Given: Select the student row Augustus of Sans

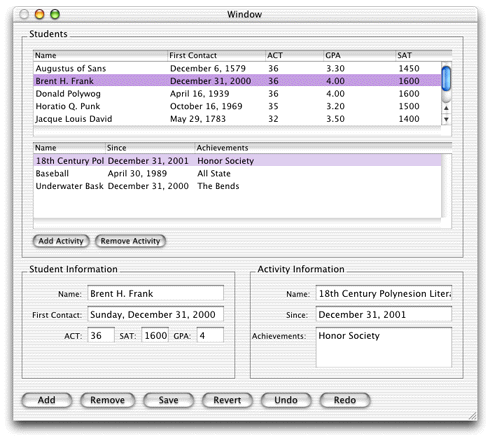Looking at the screenshot, I should click(237, 68).
